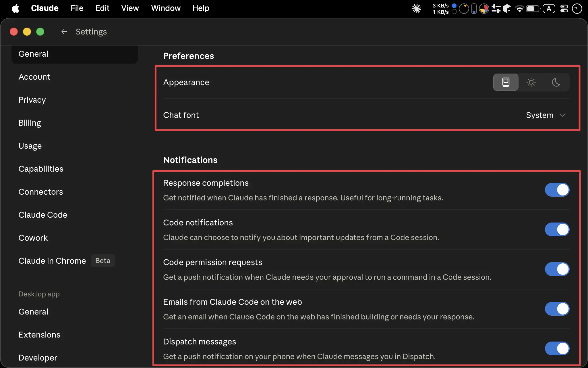Switch to dark appearance moon icon

point(556,82)
